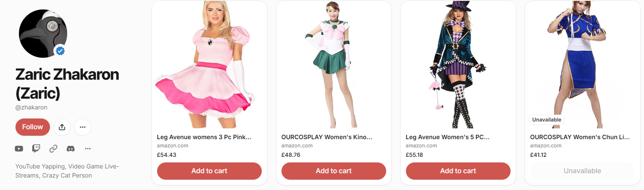
Task: Open the chain link website icon
Action: coord(53,149)
